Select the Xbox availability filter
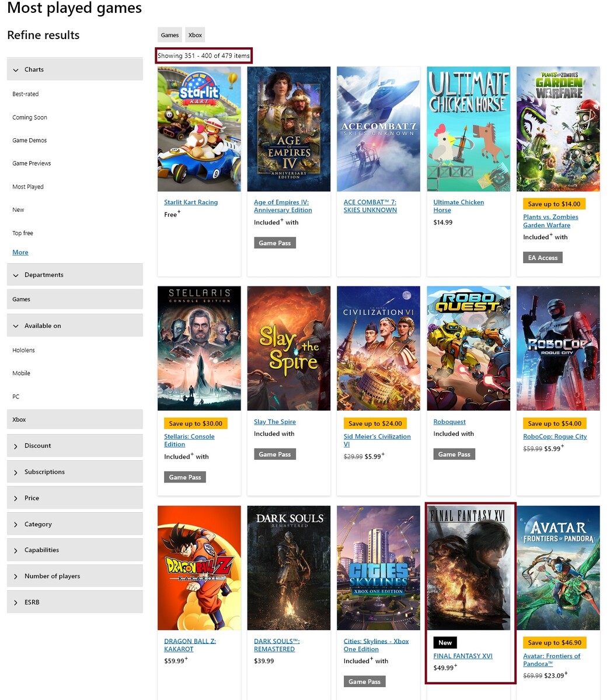Image resolution: width=610 pixels, height=700 pixels. 75,419
